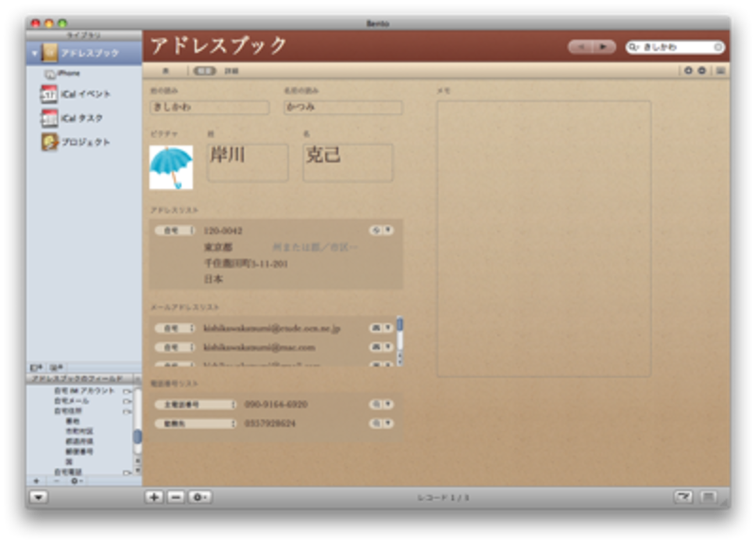Select the アドレスブック library icon in the sidebar
The height and width of the screenshot is (544, 756).
(50, 53)
